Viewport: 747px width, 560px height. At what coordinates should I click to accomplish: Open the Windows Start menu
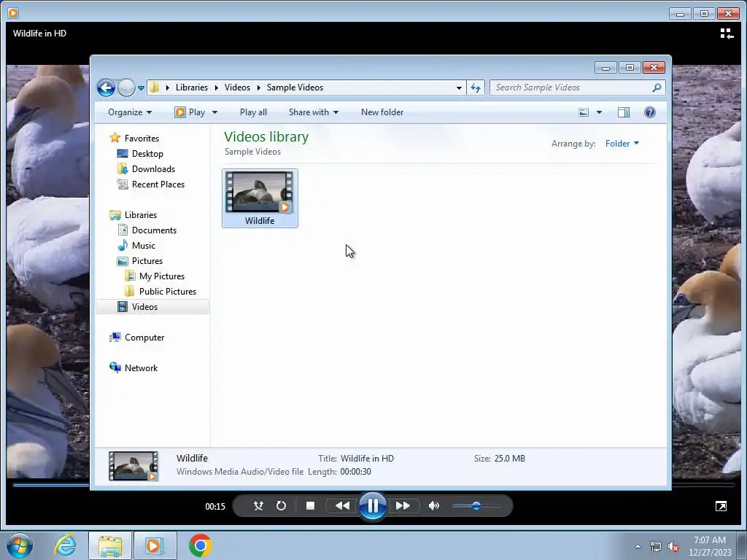point(20,545)
